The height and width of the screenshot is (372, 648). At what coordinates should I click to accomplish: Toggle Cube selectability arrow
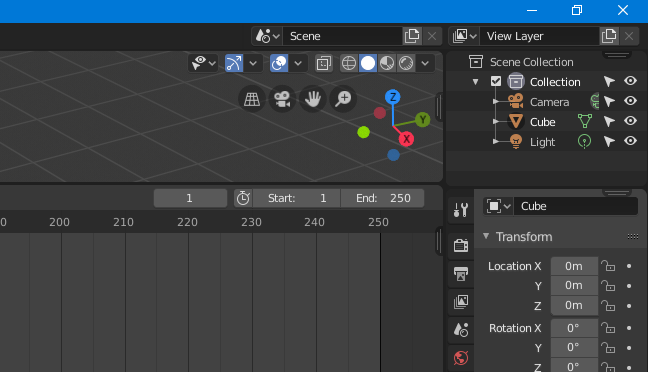(609, 121)
